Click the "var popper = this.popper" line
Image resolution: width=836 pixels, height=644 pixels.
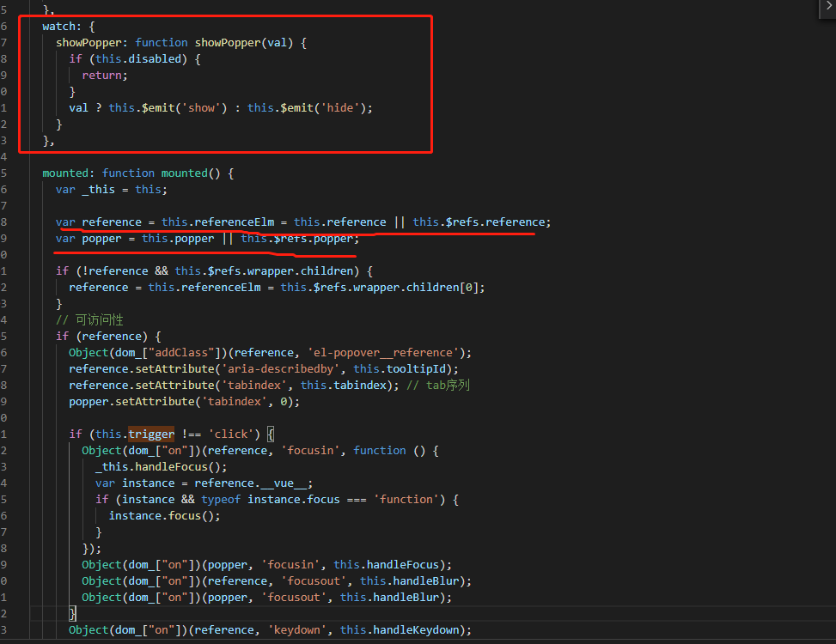coord(207,239)
